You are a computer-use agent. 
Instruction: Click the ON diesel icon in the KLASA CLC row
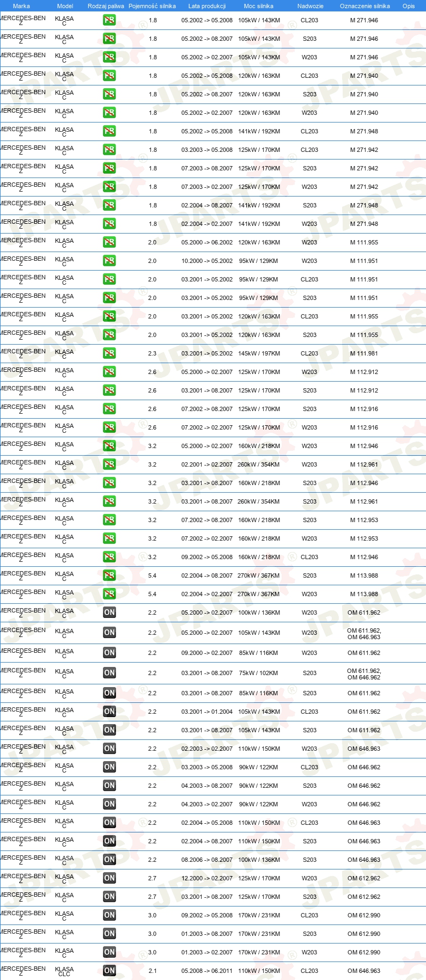(109, 971)
